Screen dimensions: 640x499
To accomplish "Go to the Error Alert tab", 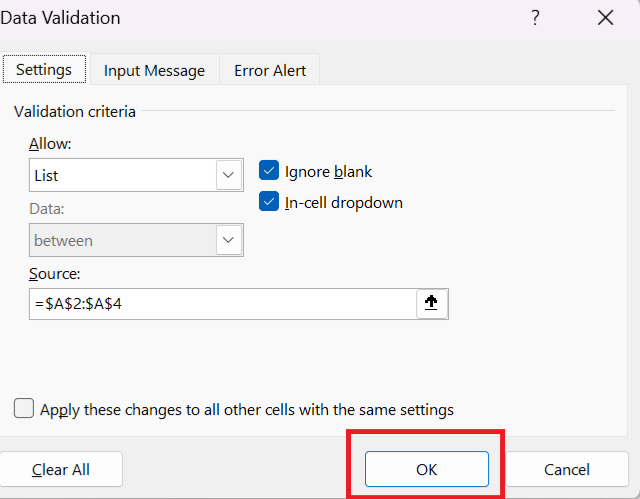I will [x=270, y=70].
